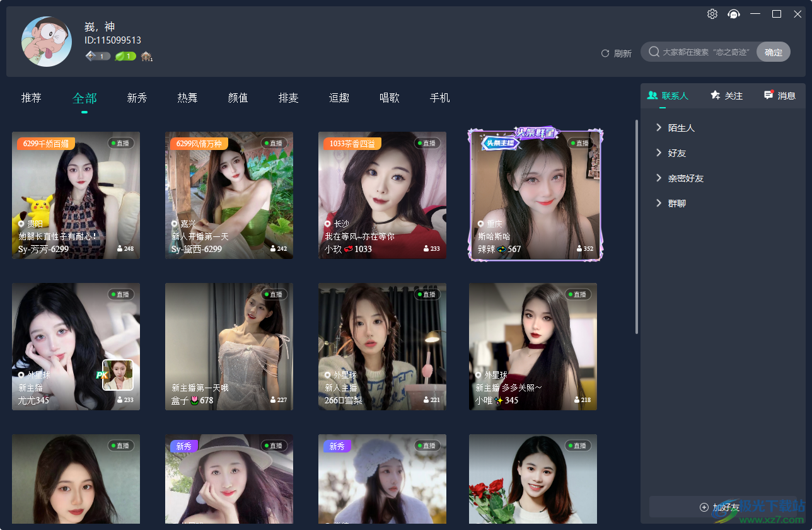Open 盒子 678 live room thumbnail
This screenshot has width=812, height=530.
tap(229, 347)
